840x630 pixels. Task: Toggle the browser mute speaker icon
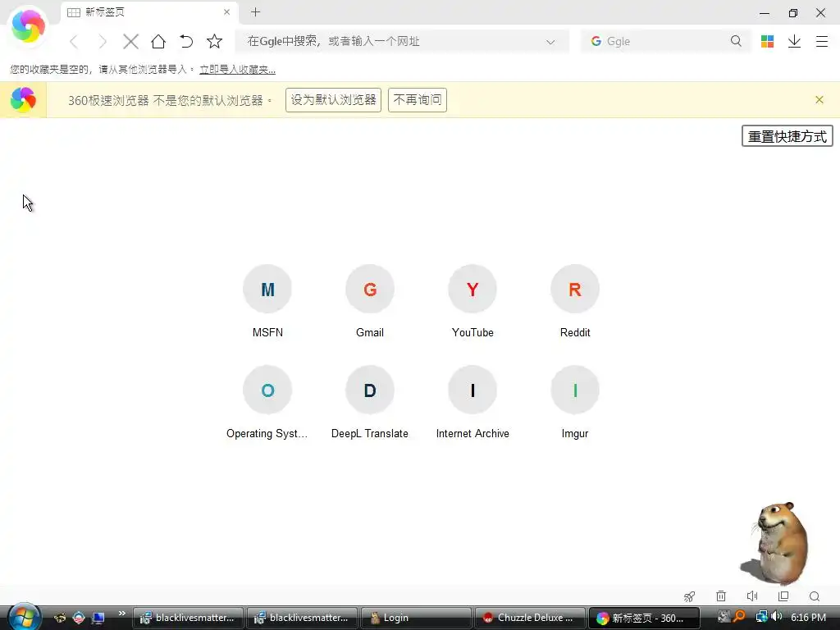pos(752,596)
